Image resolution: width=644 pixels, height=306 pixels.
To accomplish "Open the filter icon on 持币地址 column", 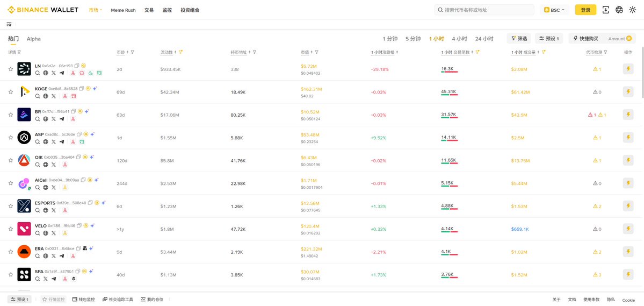I will click(x=255, y=52).
